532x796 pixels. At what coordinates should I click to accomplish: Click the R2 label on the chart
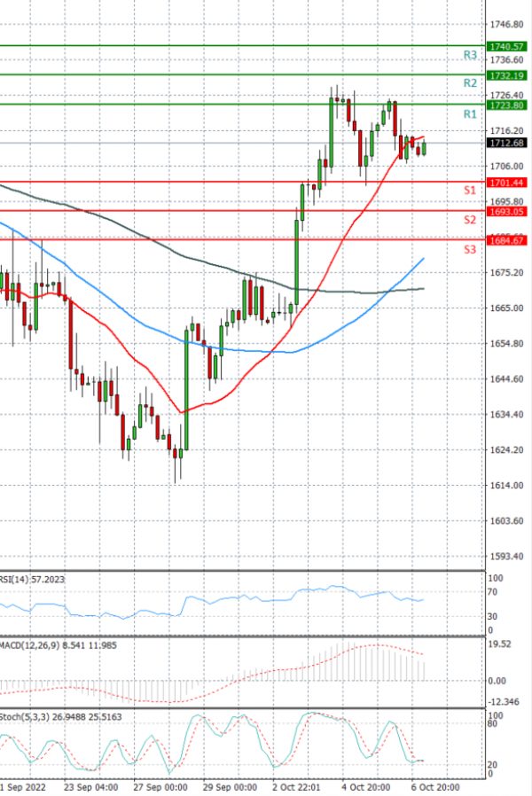[470, 83]
